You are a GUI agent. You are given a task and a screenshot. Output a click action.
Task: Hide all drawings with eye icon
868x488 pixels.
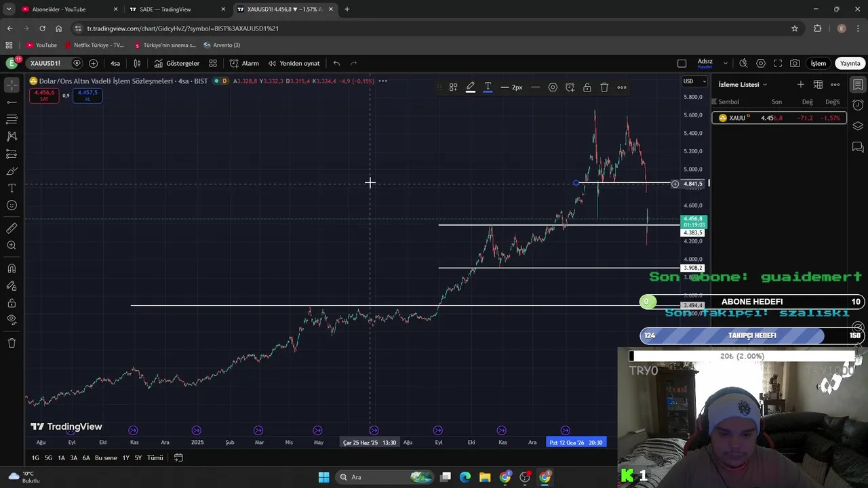tap(12, 320)
